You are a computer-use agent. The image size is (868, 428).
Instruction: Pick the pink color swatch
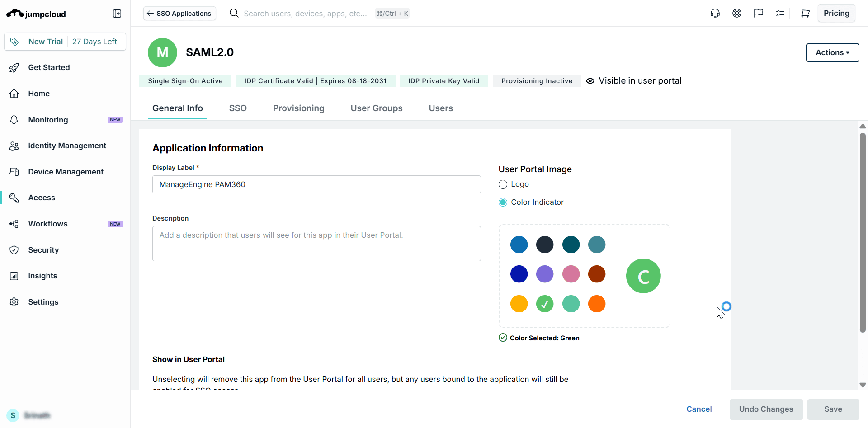click(x=571, y=274)
